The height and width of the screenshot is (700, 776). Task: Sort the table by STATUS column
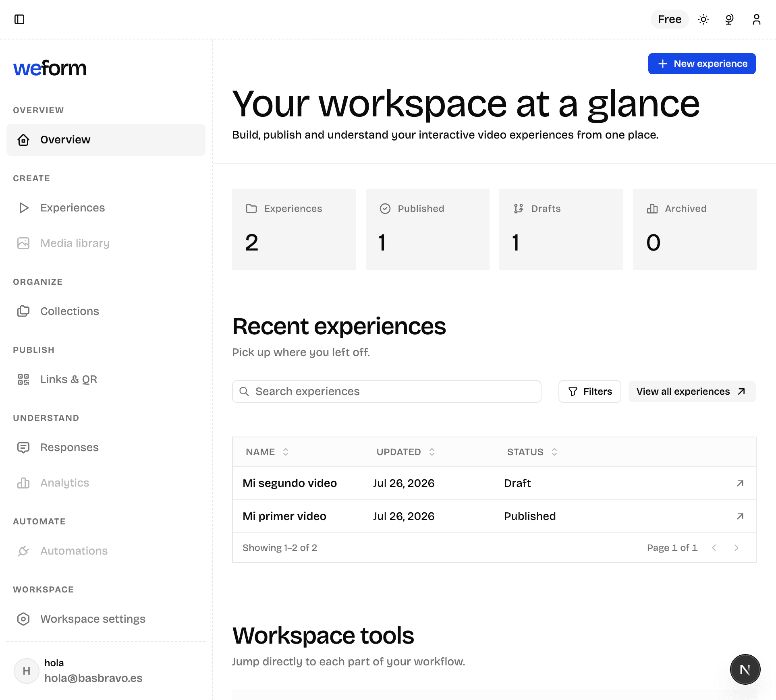click(x=532, y=452)
